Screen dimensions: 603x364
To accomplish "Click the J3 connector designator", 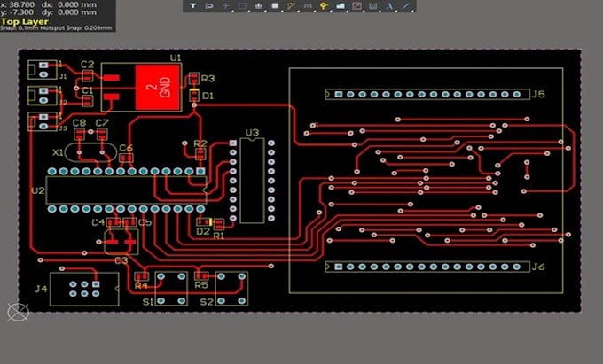I will coord(63,128).
